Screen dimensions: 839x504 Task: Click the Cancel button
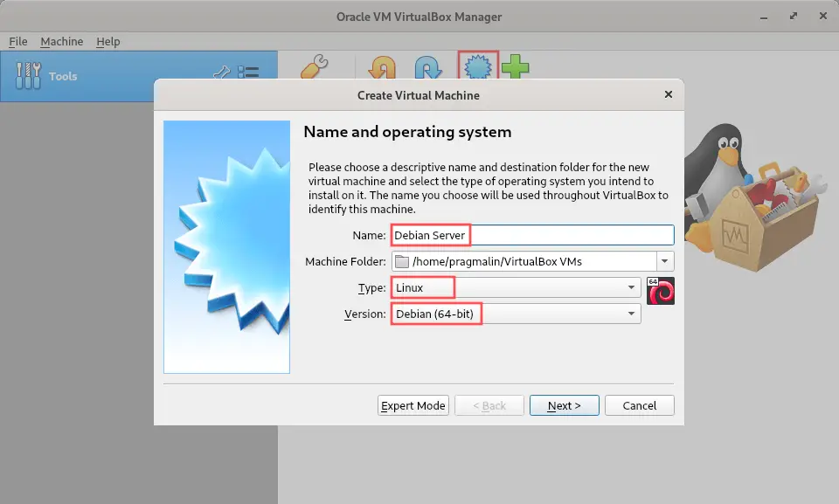pos(640,405)
